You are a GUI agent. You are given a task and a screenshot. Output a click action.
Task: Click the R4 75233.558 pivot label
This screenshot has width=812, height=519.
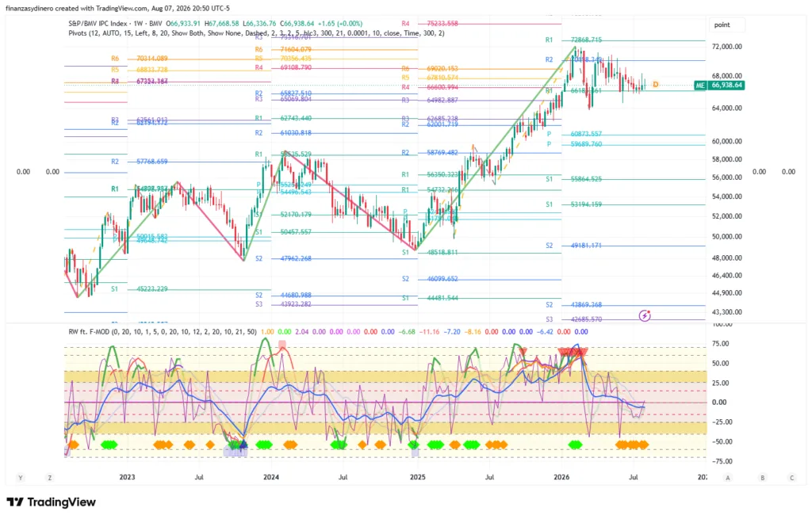pos(430,24)
